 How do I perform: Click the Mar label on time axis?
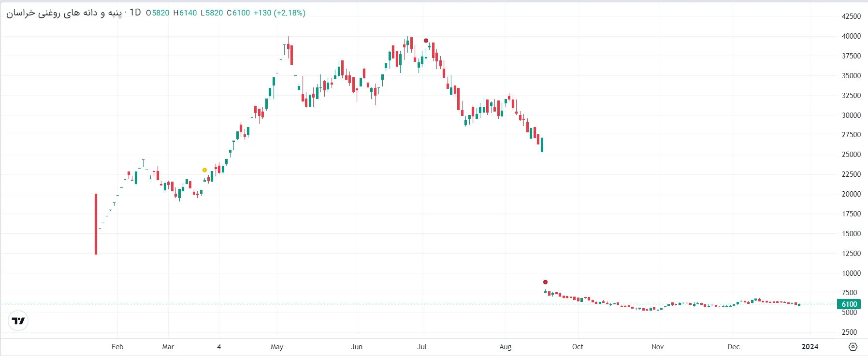point(168,347)
